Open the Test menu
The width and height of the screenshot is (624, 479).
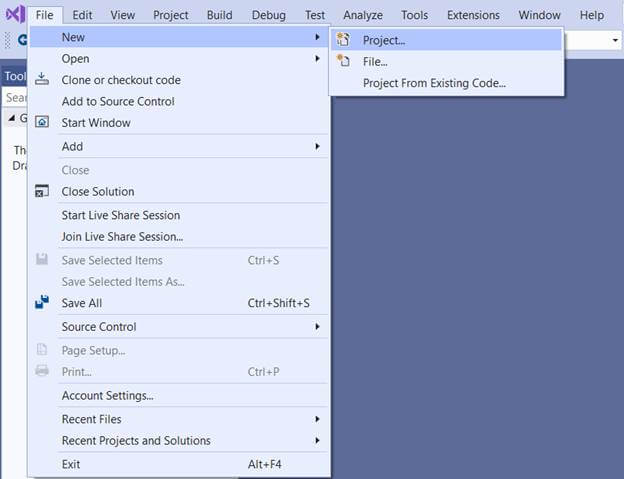315,15
